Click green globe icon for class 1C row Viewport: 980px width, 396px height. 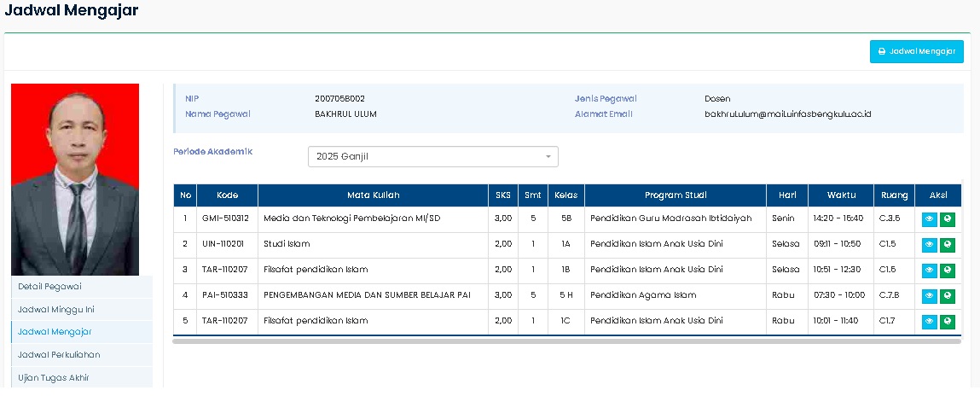(948, 322)
